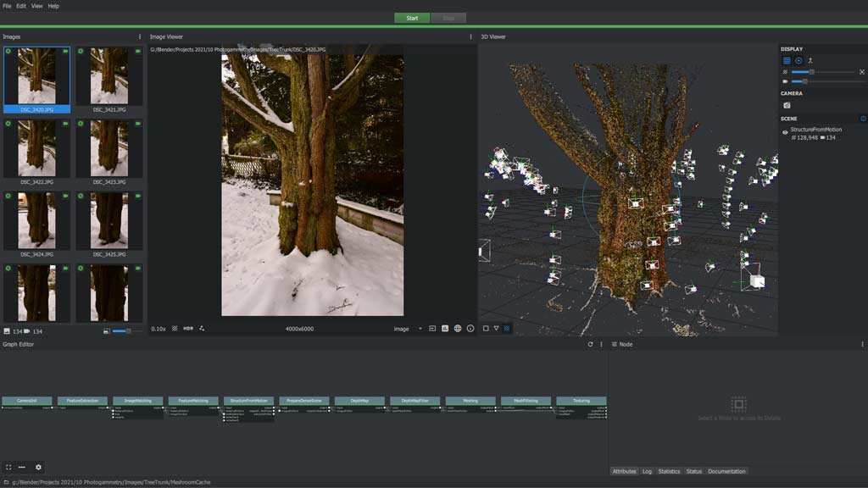Toggle grid display in DISPLAY panel
The height and width of the screenshot is (488, 868).
click(x=787, y=60)
